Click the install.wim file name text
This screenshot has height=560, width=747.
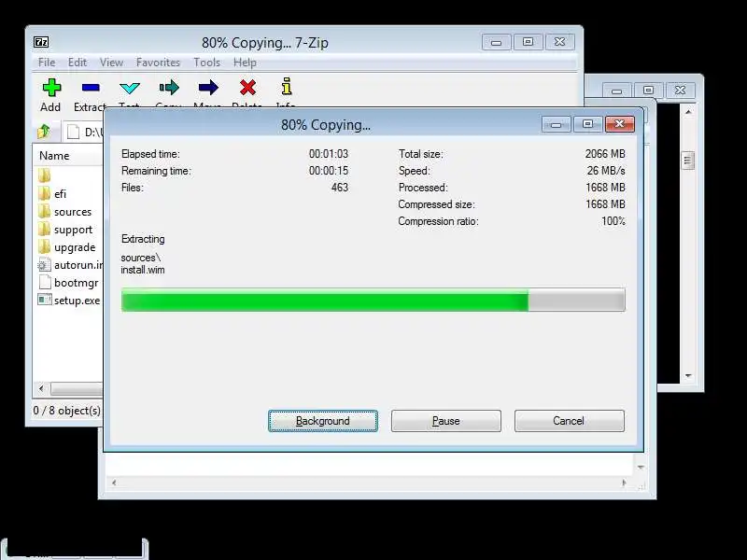pos(143,270)
